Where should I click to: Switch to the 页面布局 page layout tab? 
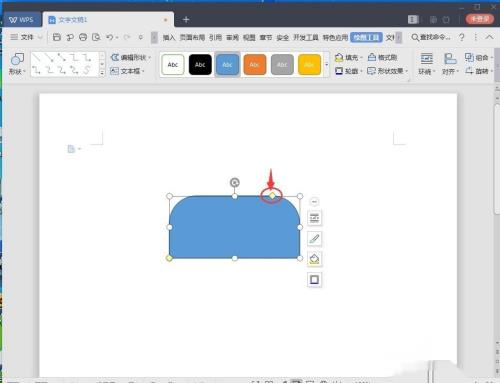click(192, 37)
